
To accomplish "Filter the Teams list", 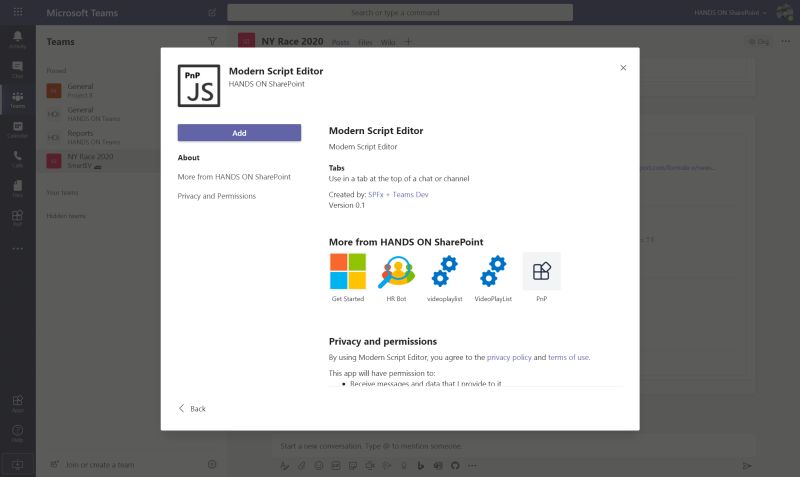I will coord(212,41).
